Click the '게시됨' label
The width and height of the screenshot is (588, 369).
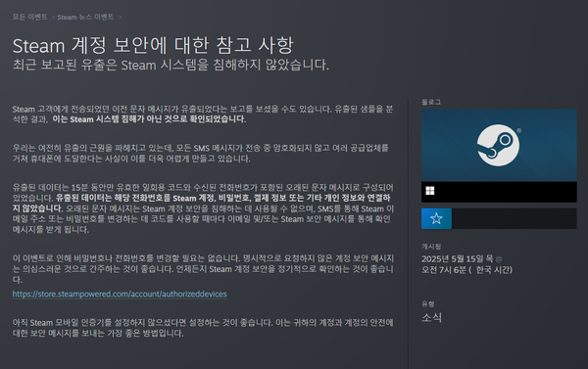point(431,246)
